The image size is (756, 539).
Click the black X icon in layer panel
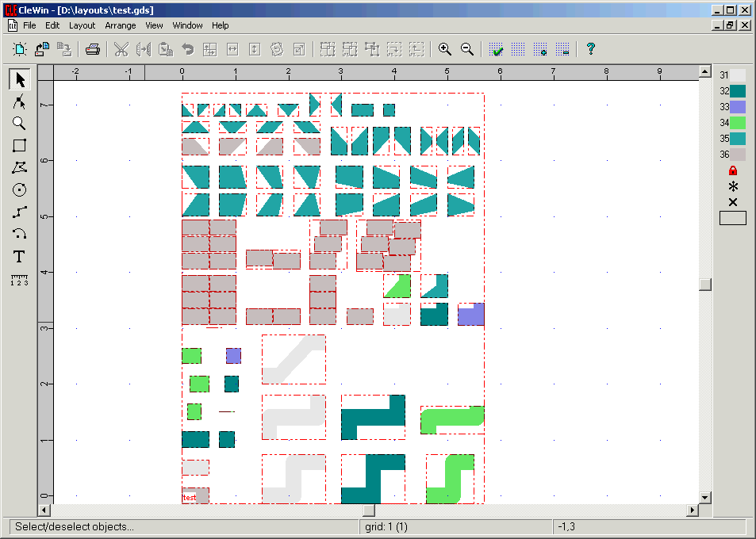point(733,202)
